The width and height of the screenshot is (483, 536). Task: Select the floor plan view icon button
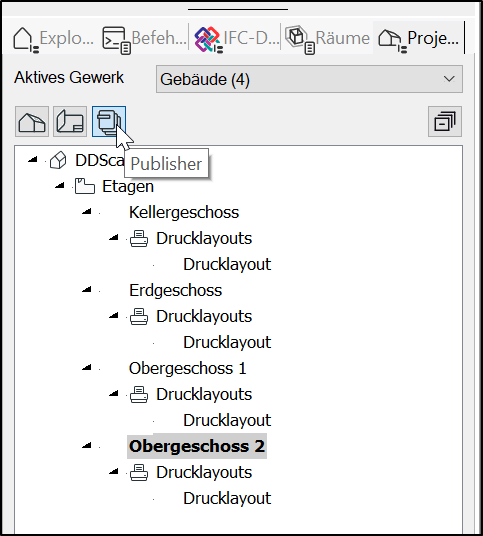pos(70,122)
